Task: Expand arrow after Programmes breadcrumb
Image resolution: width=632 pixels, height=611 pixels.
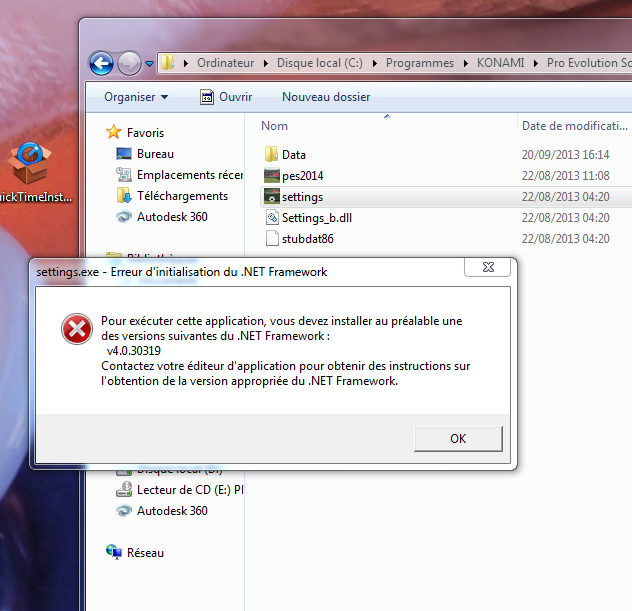Action: coord(465,63)
